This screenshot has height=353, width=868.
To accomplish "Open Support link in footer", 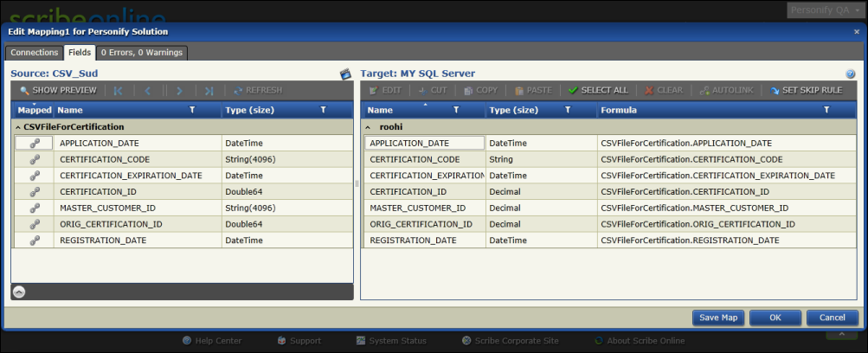I will 299,341.
